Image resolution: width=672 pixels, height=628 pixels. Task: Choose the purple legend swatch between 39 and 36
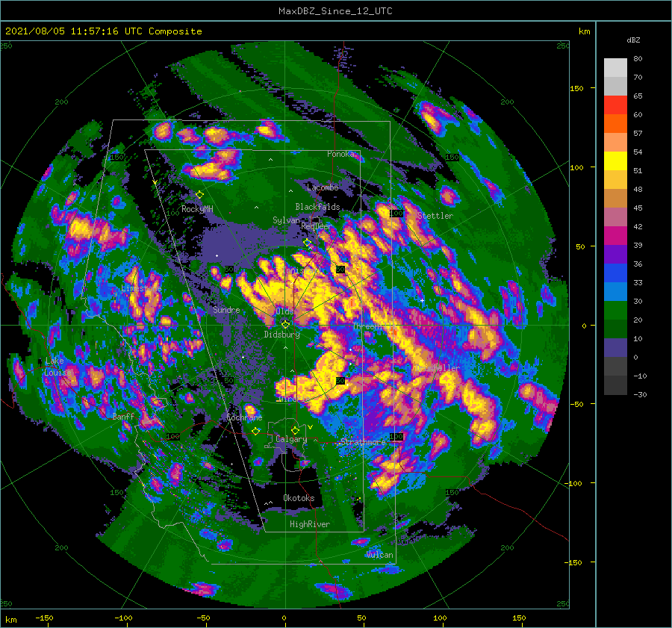click(x=615, y=254)
